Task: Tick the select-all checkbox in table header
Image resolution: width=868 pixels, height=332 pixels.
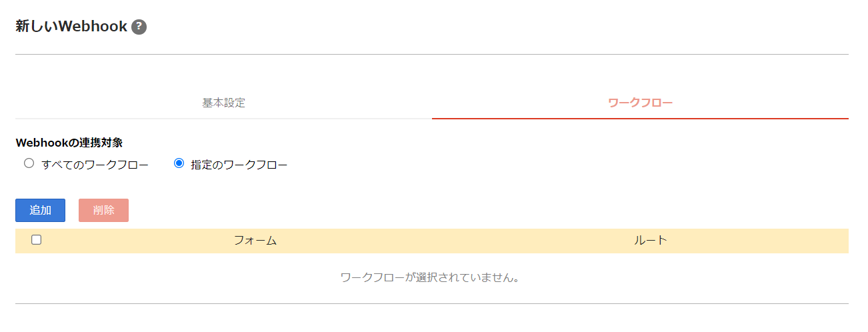Action: click(x=37, y=240)
